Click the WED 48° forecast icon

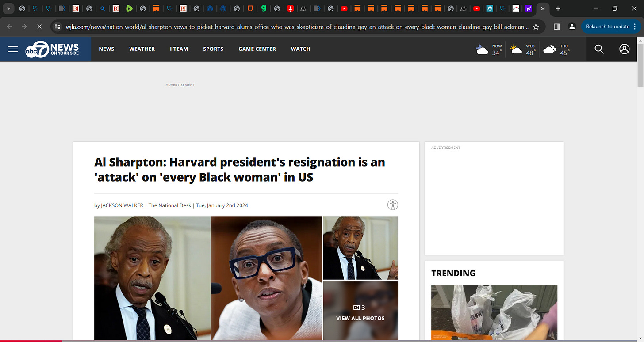(516, 49)
